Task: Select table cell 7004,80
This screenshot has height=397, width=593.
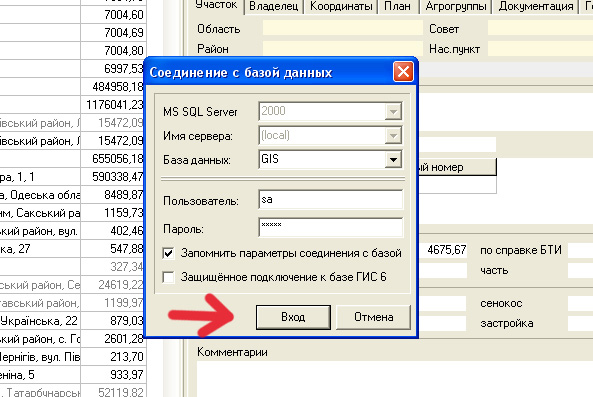Action: (x=113, y=50)
